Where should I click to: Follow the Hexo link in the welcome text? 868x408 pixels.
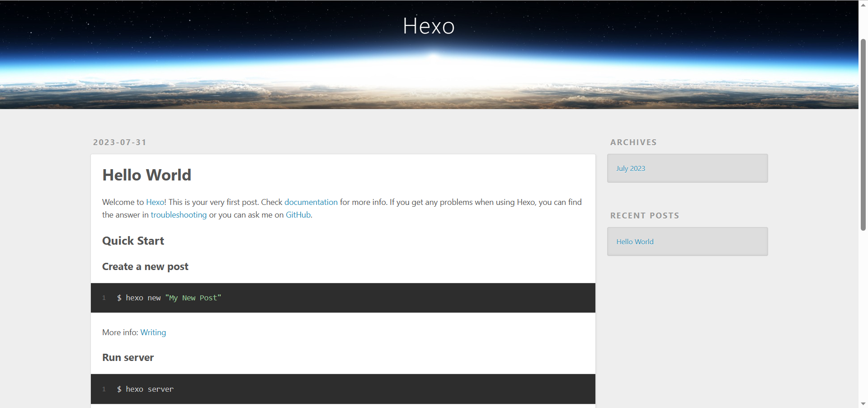(155, 202)
